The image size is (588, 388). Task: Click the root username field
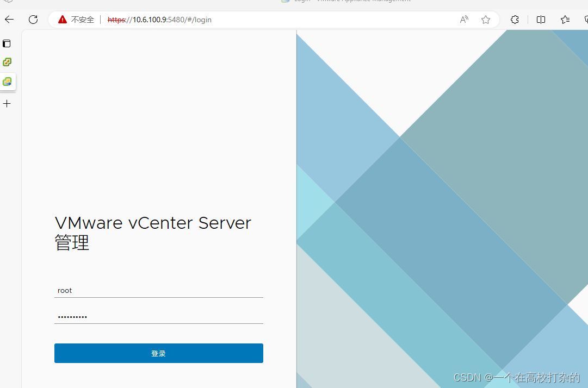click(x=159, y=291)
